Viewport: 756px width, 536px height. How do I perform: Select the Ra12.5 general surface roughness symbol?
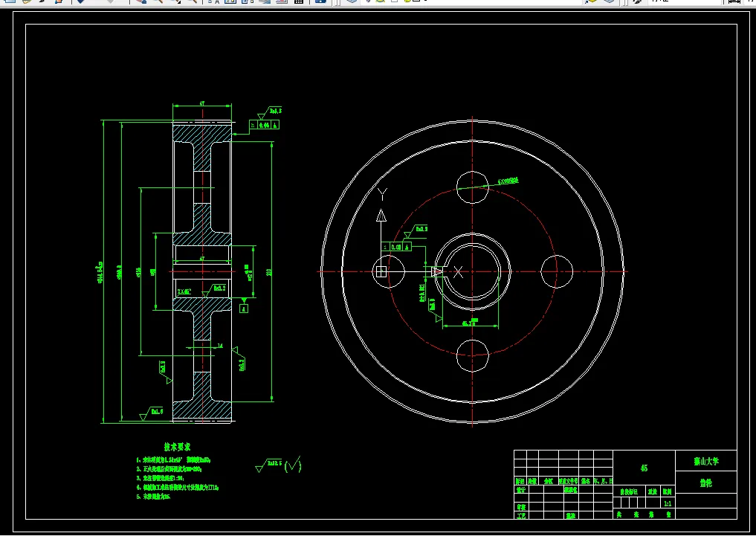click(268, 465)
